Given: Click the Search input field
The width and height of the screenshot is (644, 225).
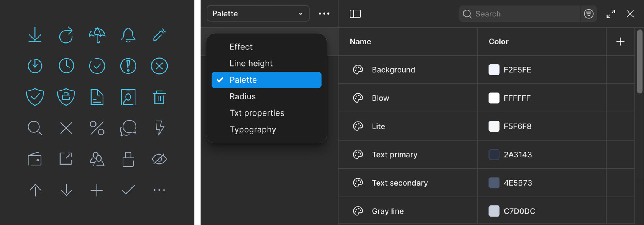Looking at the screenshot, I should coord(525,14).
